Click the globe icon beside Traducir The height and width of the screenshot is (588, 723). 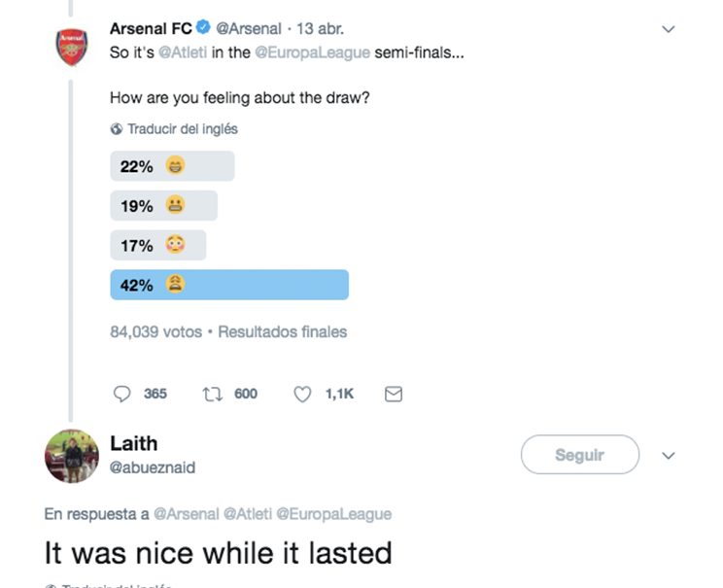pos(117,129)
